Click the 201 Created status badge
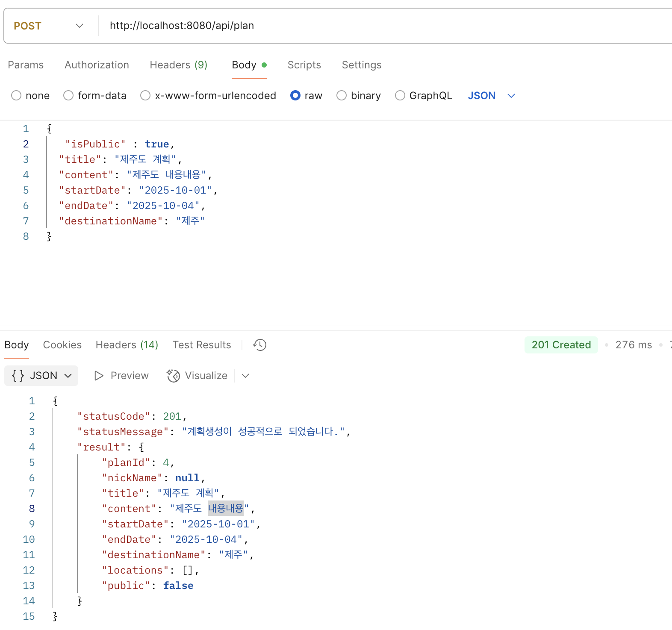This screenshot has height=630, width=672. [x=561, y=345]
